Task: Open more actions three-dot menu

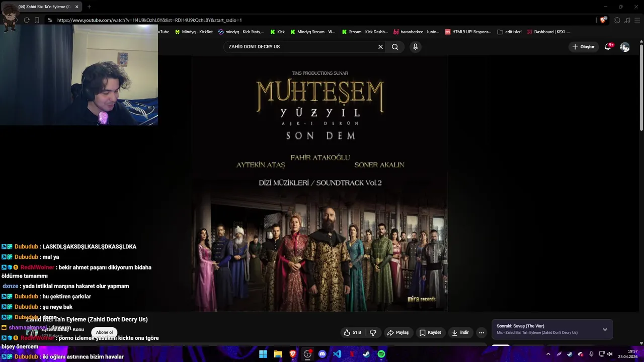Action: coord(481,332)
